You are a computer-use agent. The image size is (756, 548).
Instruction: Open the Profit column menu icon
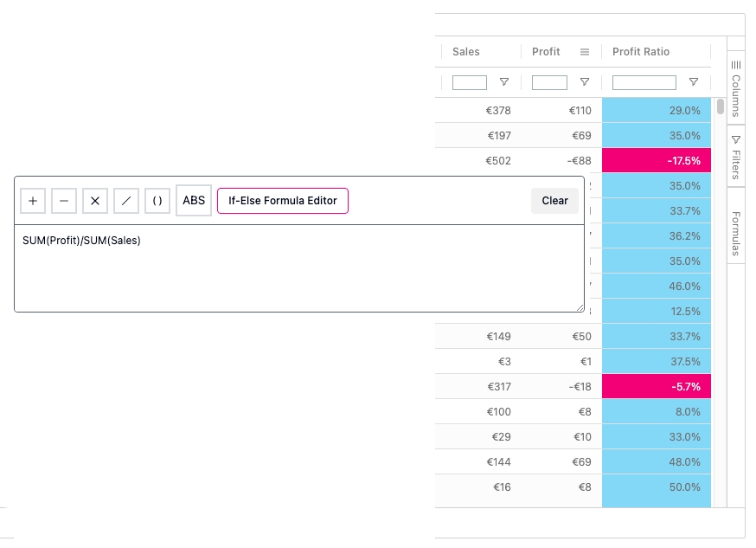click(585, 52)
